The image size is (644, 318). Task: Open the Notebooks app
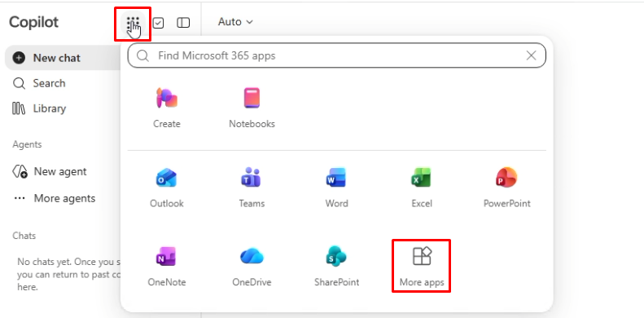[x=252, y=108]
